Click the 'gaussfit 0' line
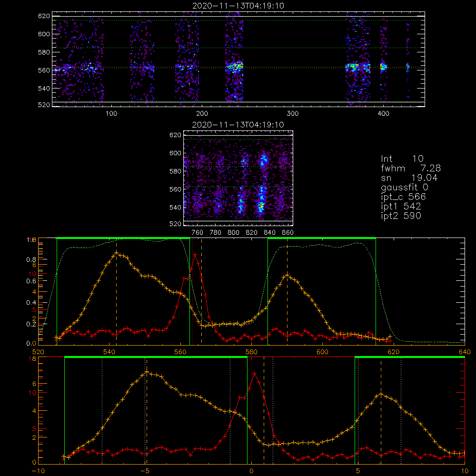The width and height of the screenshot is (476, 476). coord(405,188)
